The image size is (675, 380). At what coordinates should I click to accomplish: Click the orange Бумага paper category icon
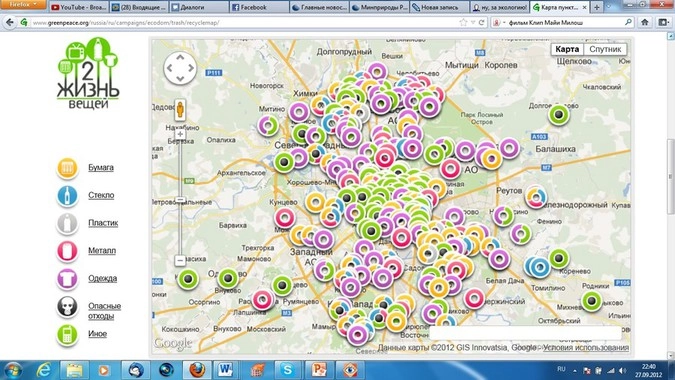pos(67,168)
